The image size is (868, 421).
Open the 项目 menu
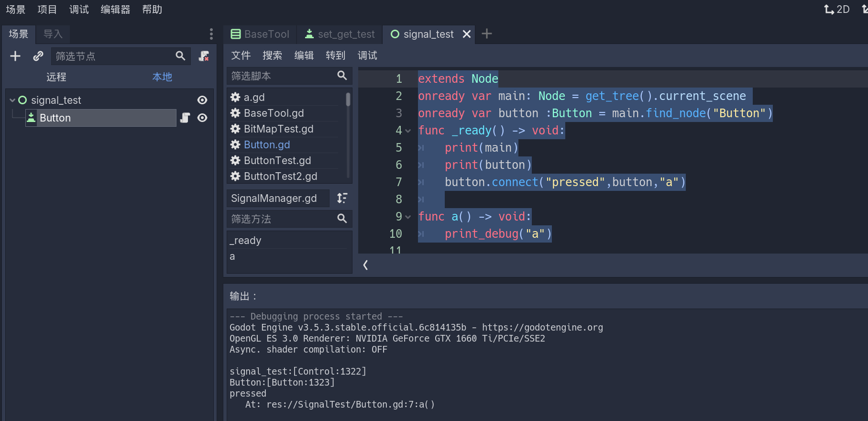click(47, 9)
